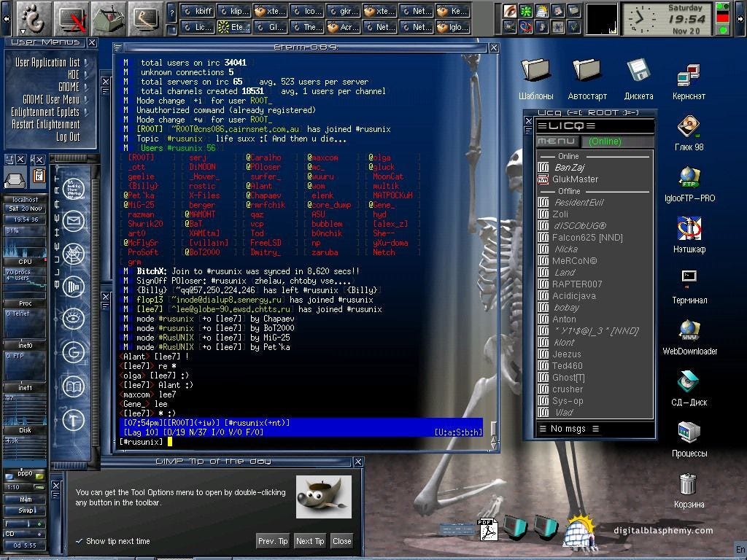Click the Терминал desktop icon
Screen dimensions: 747x560
point(689,286)
